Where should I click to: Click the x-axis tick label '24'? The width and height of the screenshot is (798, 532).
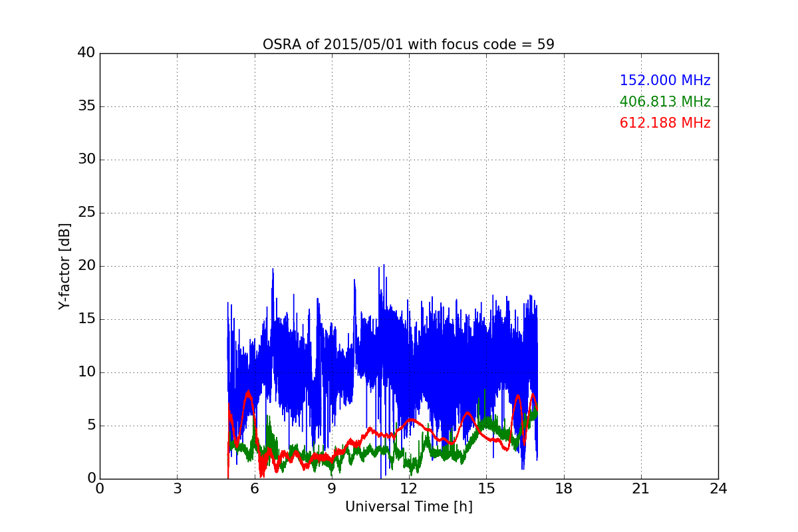tap(718, 489)
